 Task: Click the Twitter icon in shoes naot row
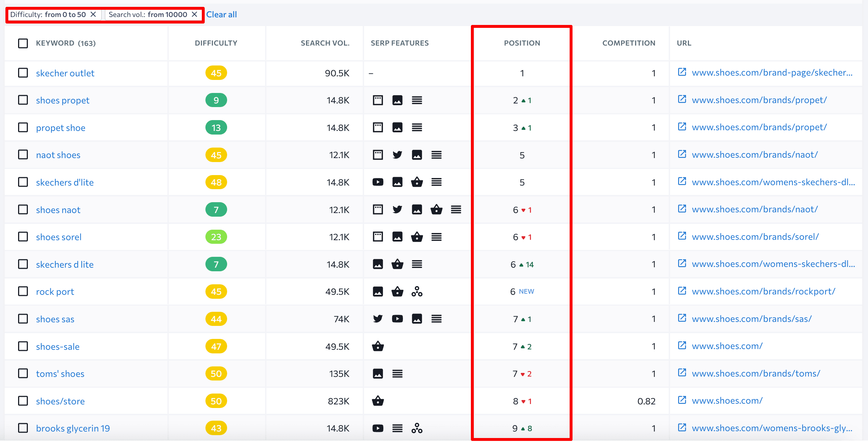point(397,209)
